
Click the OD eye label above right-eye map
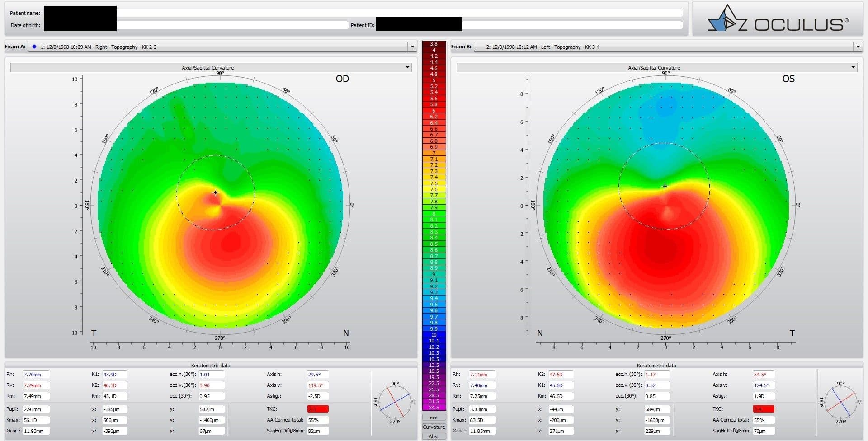point(342,79)
